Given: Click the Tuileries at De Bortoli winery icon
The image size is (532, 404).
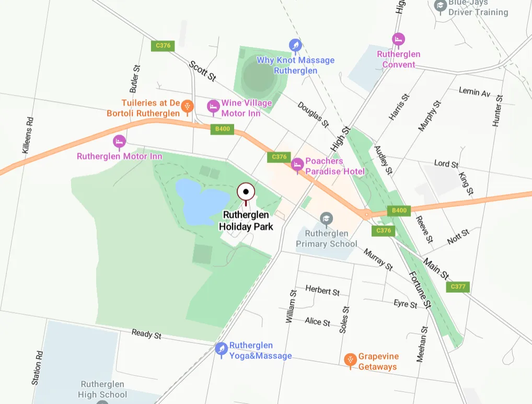Looking at the screenshot, I should tap(187, 107).
